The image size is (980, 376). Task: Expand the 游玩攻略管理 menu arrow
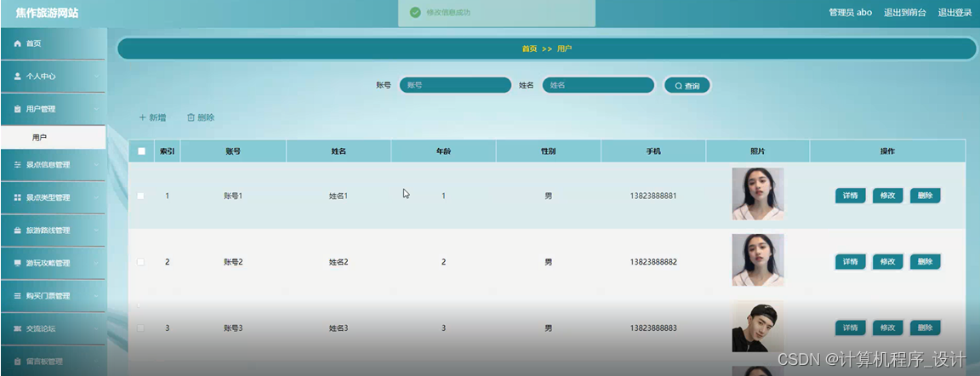pyautogui.click(x=96, y=263)
